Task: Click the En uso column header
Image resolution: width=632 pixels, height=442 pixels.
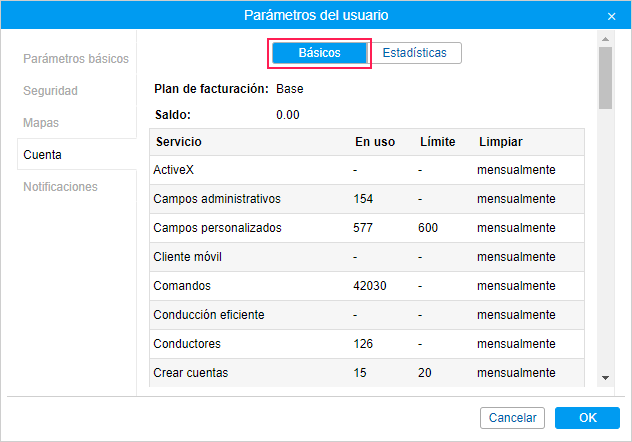Action: point(375,142)
